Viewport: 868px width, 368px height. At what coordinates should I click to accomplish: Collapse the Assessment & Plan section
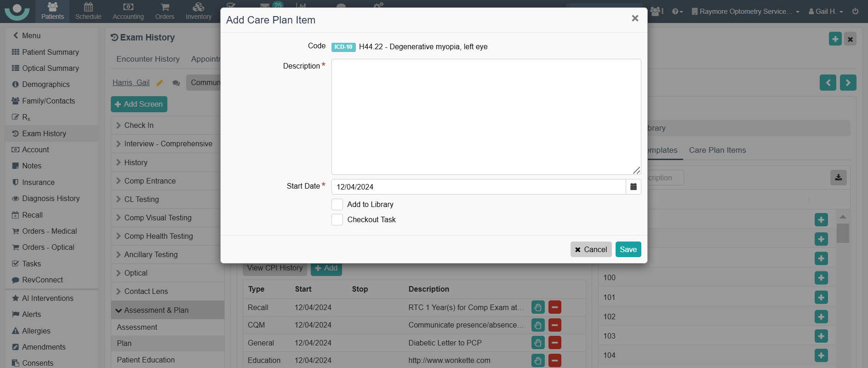[x=156, y=310]
